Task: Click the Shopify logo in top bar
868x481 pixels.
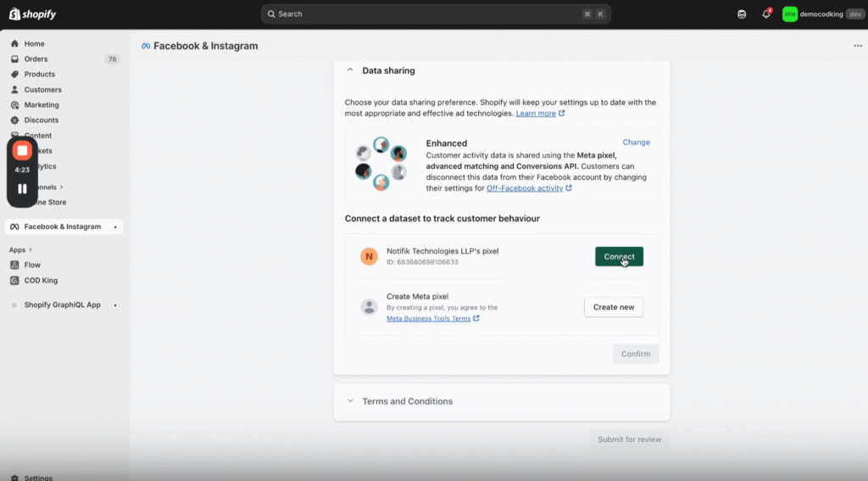Action: [x=32, y=14]
